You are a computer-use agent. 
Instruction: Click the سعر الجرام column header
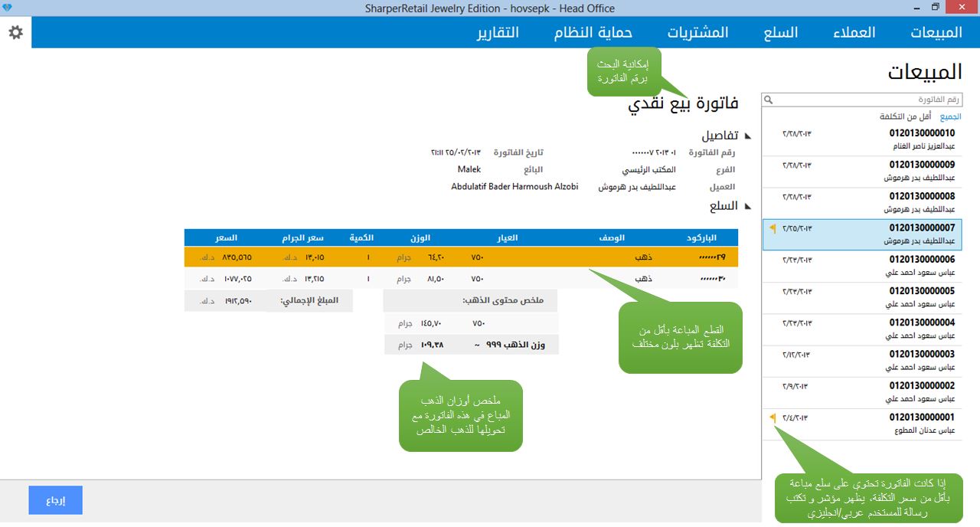point(302,237)
